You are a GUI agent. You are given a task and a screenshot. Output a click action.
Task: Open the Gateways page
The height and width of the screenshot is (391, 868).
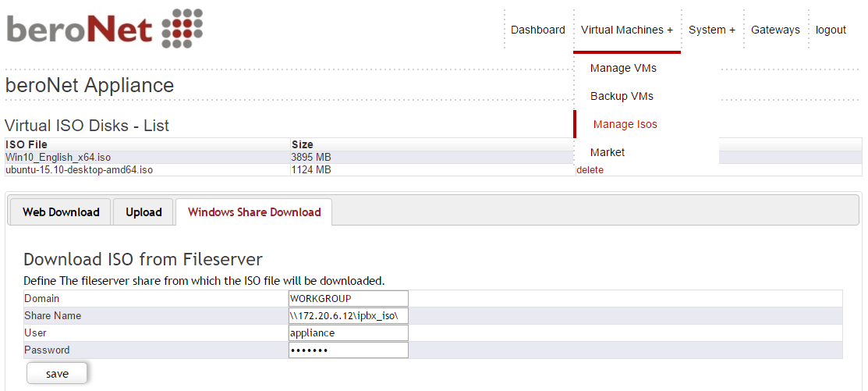click(x=775, y=30)
